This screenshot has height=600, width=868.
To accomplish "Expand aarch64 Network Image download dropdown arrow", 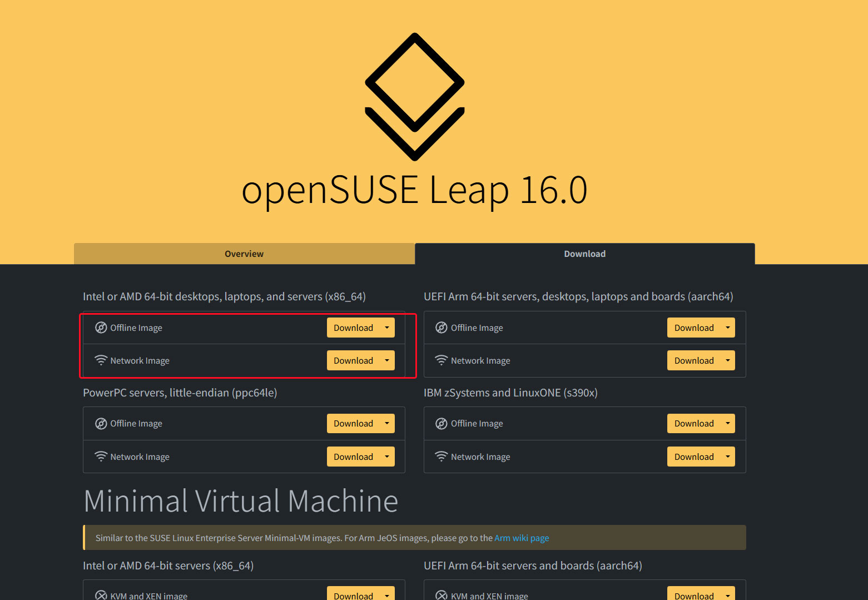I will 727,360.
